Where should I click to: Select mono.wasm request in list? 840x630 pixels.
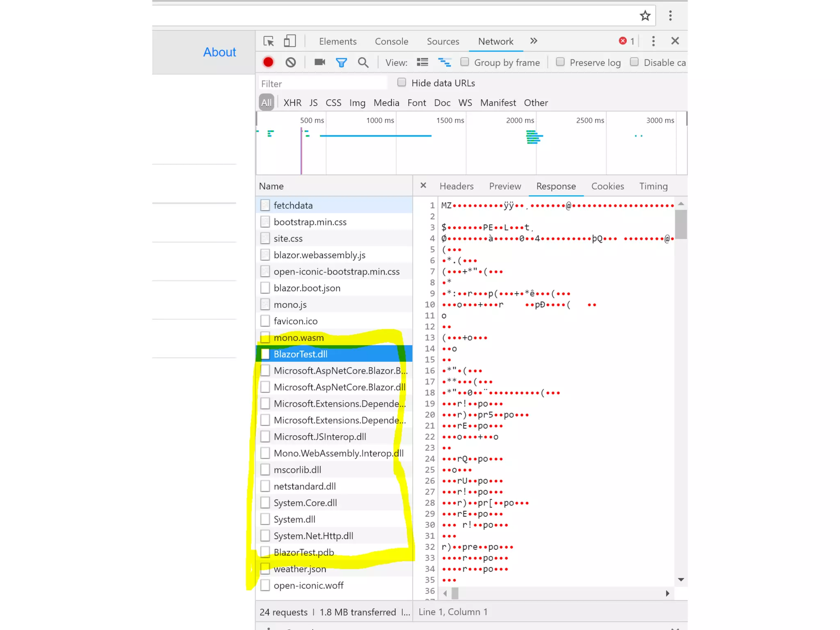(x=299, y=338)
